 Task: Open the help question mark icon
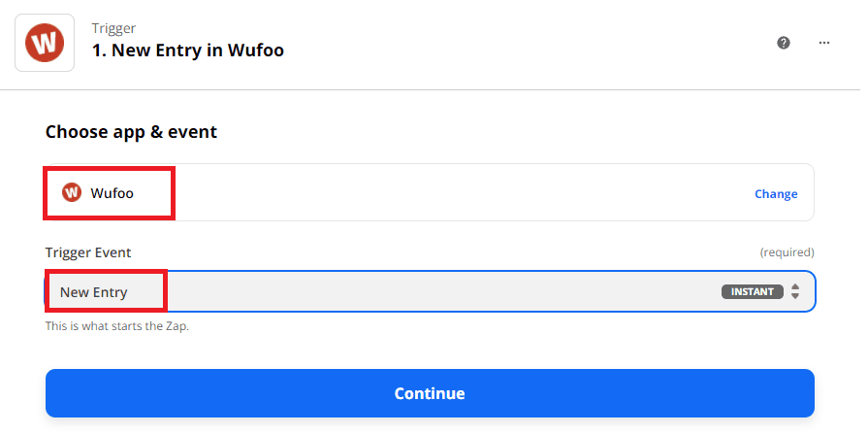(784, 43)
